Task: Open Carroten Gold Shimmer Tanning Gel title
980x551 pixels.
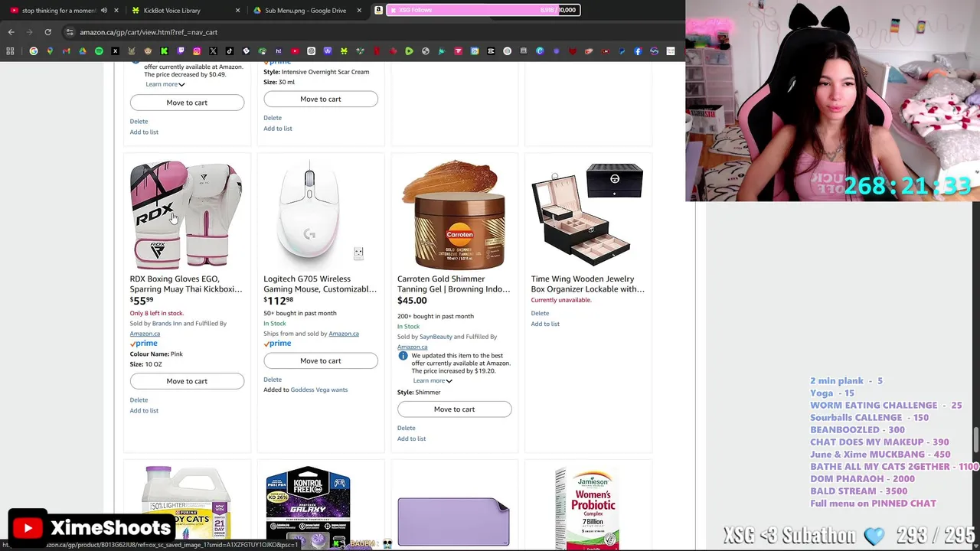Action: click(453, 284)
